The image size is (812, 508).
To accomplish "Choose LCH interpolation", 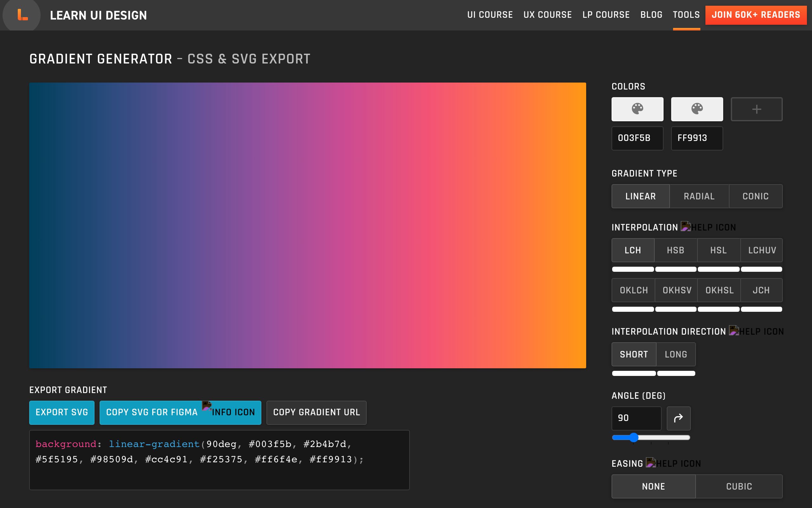I will (633, 250).
